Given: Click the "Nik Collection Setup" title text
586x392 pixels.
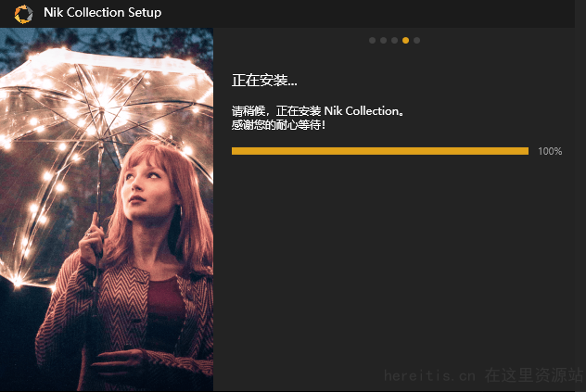Looking at the screenshot, I should pyautogui.click(x=102, y=12).
